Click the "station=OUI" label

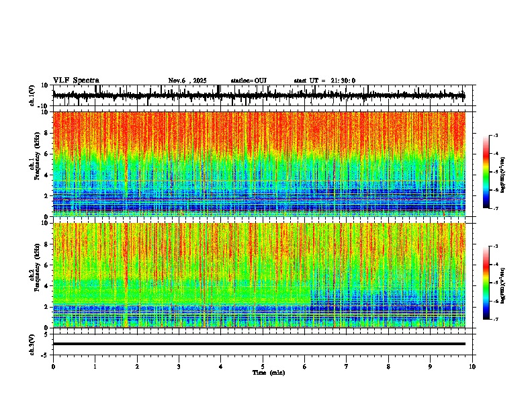click(249, 81)
